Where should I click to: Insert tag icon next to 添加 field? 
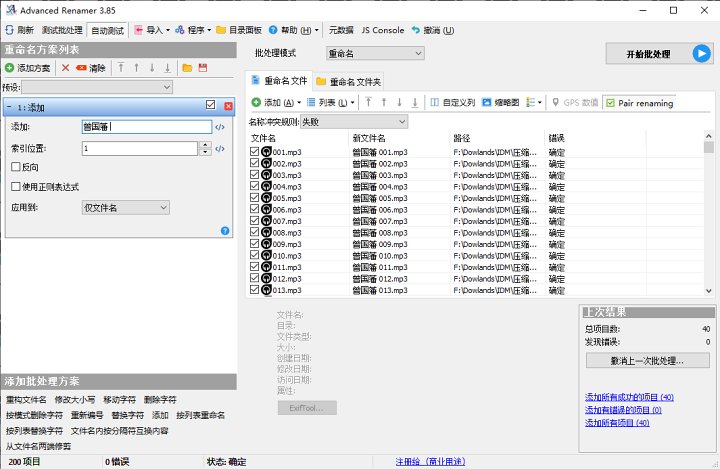[220, 127]
